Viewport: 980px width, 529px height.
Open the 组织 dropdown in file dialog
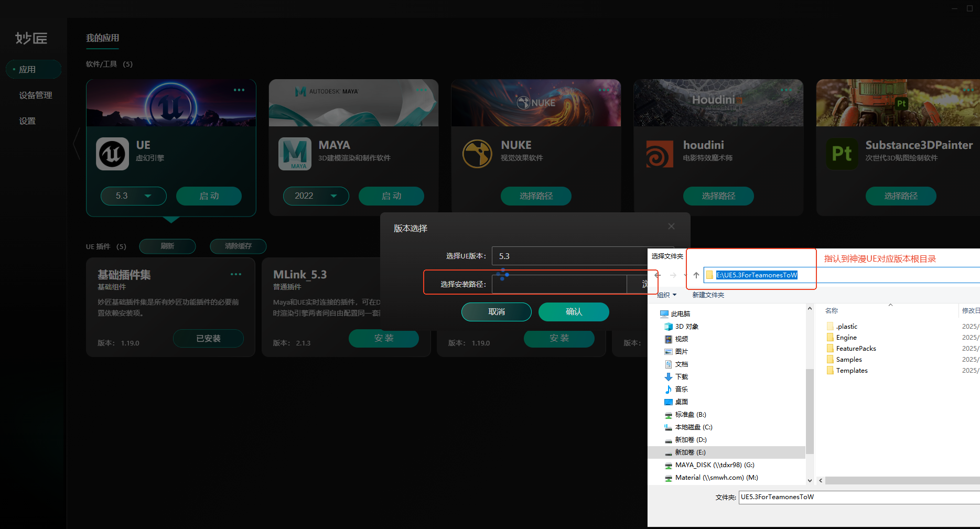click(x=666, y=295)
